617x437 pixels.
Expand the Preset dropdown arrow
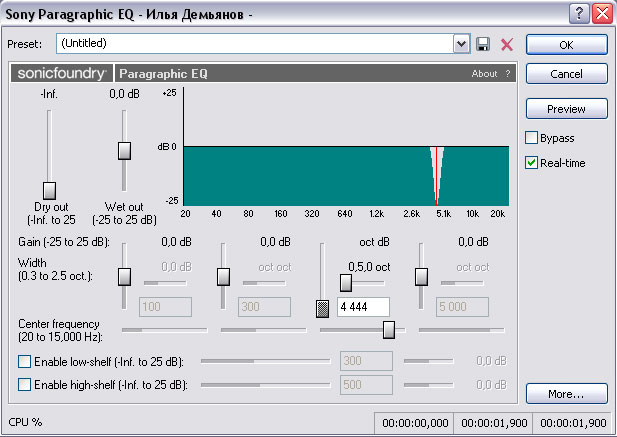coord(461,44)
